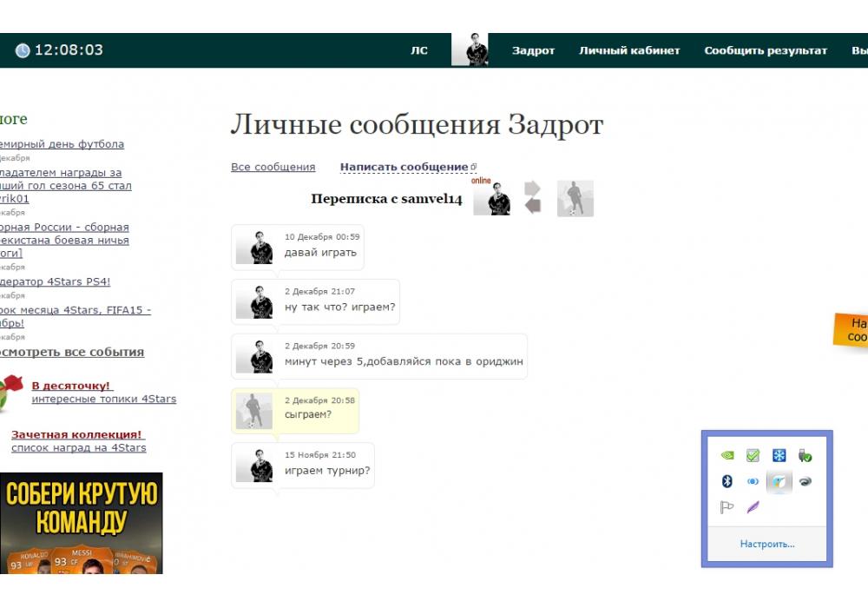This screenshot has height=608, width=868.
Task: Click the 'Все сообщения' link
Action: point(273,167)
